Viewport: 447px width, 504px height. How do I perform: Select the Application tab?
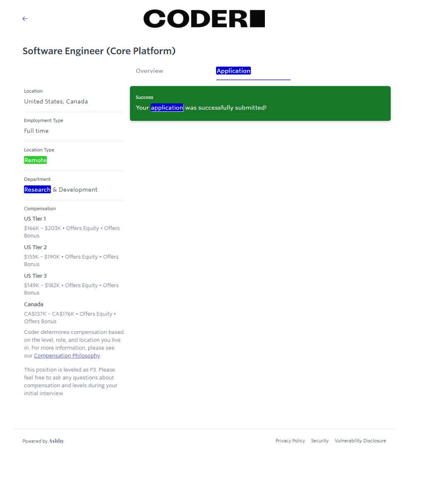click(x=233, y=71)
